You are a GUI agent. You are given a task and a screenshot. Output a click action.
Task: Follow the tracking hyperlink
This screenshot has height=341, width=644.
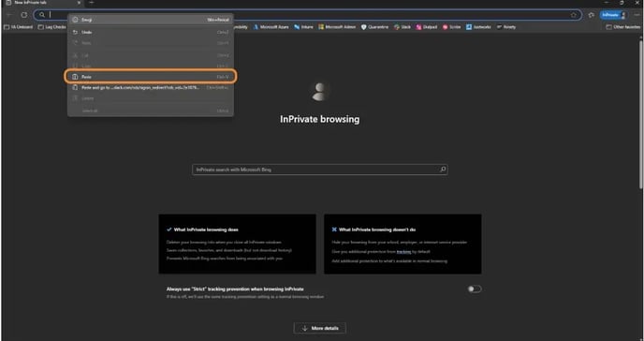403,251
